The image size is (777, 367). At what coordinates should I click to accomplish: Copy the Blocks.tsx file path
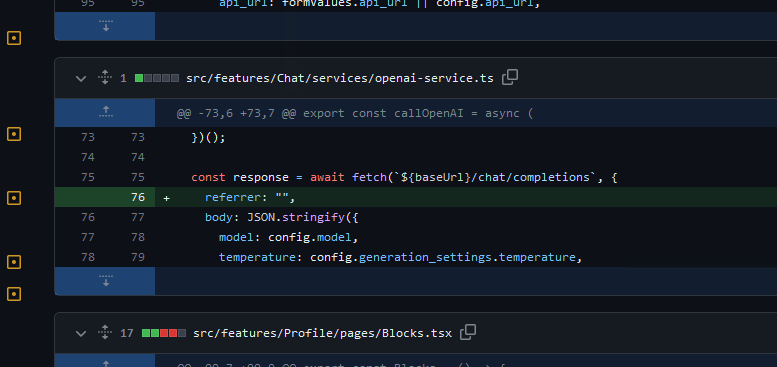[x=468, y=332]
